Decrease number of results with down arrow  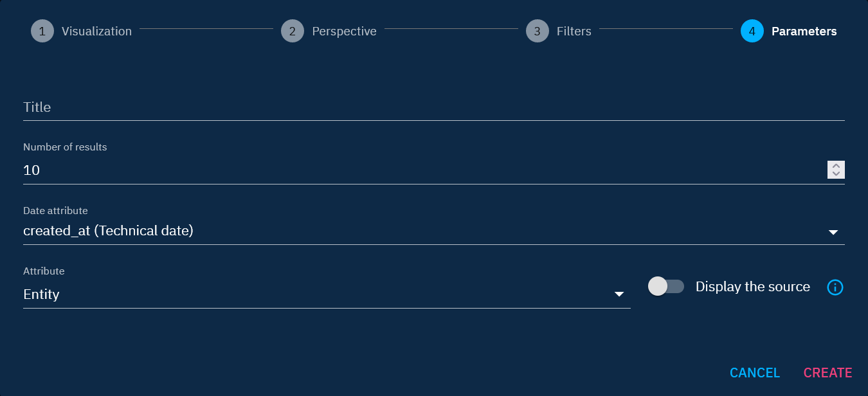[x=836, y=174]
